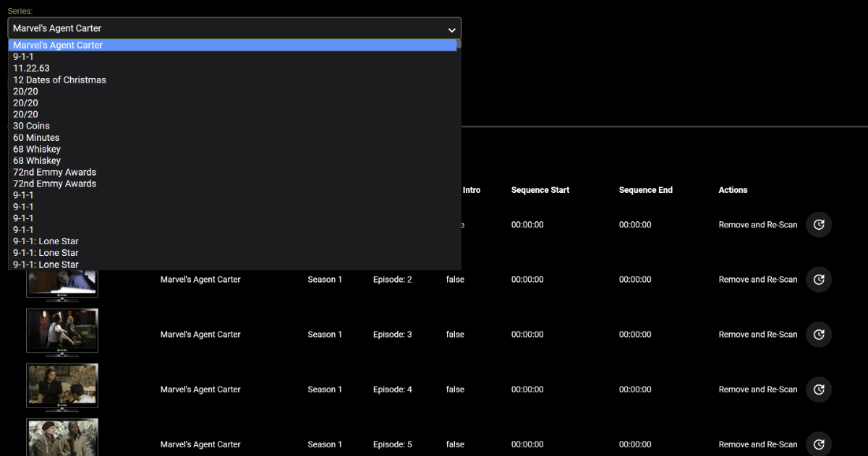
Task: Re-scan Episode 4 using its refresh icon
Action: [819, 390]
